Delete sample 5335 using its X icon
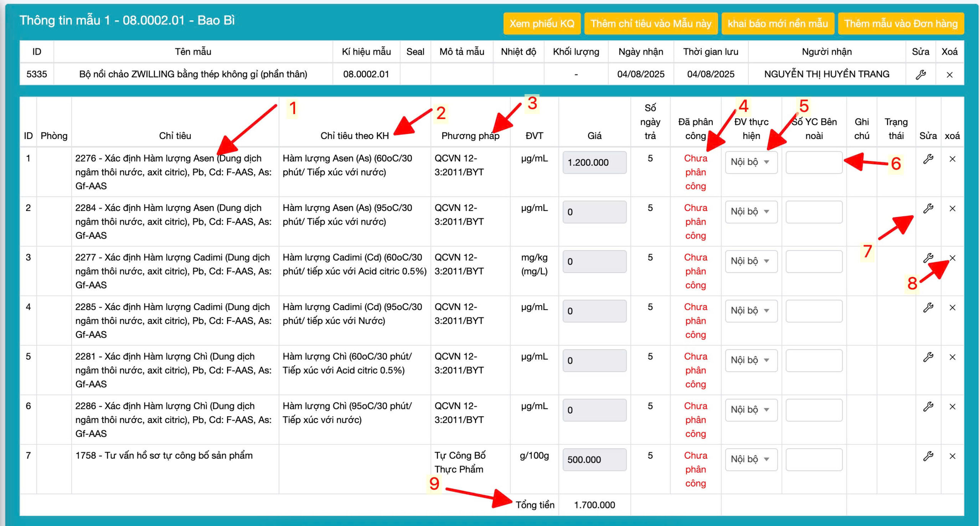The width and height of the screenshot is (980, 526). click(x=949, y=75)
